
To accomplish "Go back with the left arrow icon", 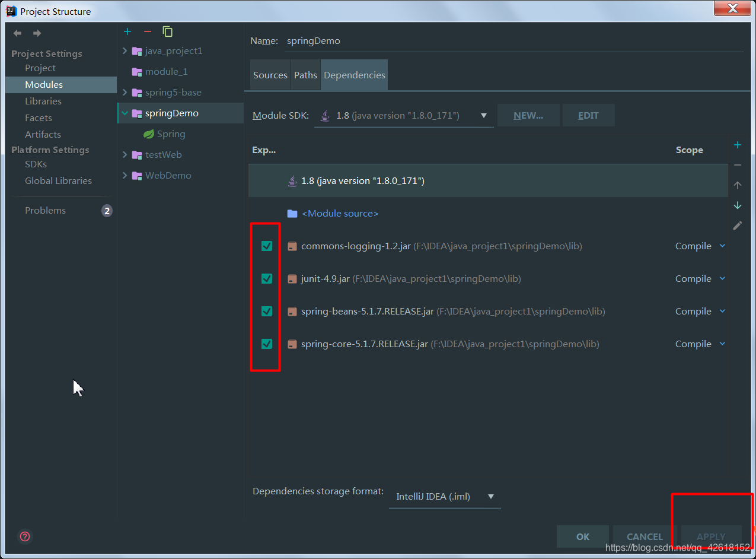I will pyautogui.click(x=17, y=33).
